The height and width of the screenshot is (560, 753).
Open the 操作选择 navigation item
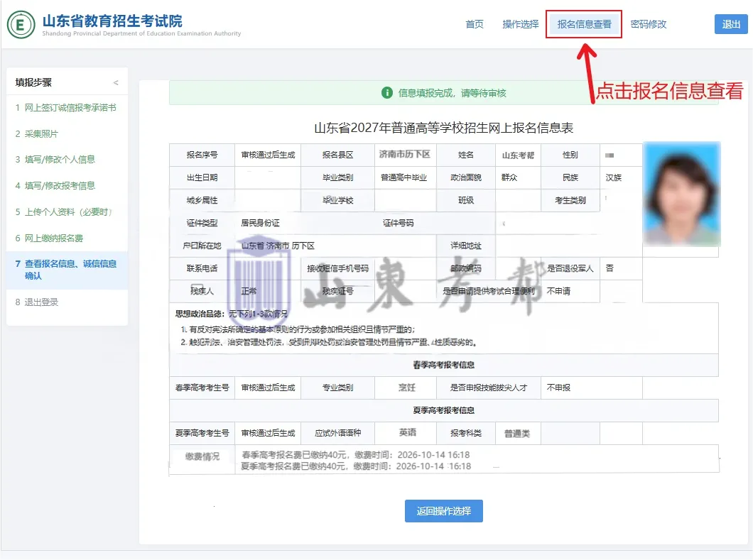[520, 24]
